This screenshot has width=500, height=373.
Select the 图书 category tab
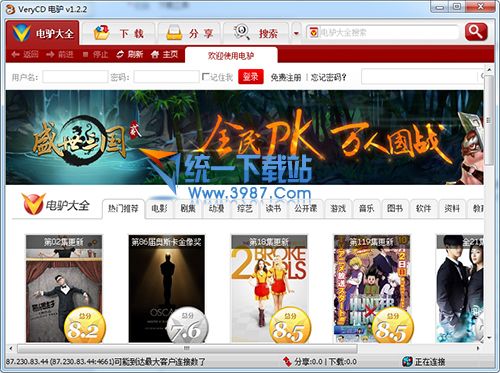[395, 209]
